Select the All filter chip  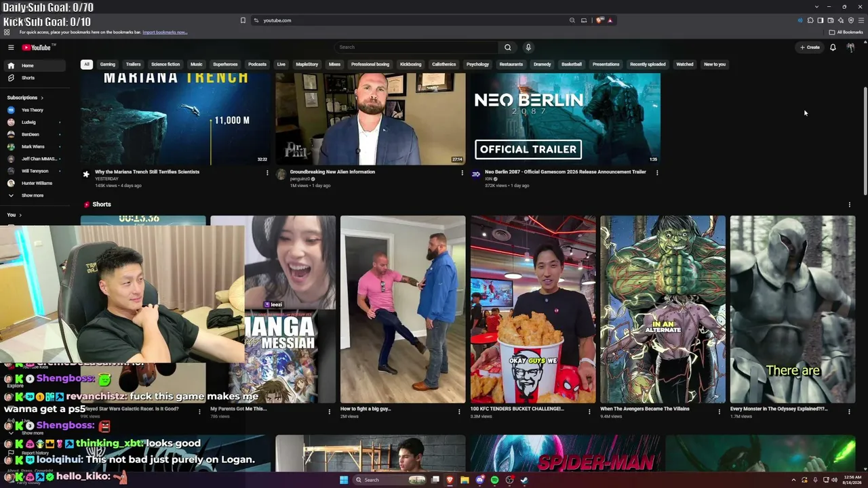[x=86, y=64]
